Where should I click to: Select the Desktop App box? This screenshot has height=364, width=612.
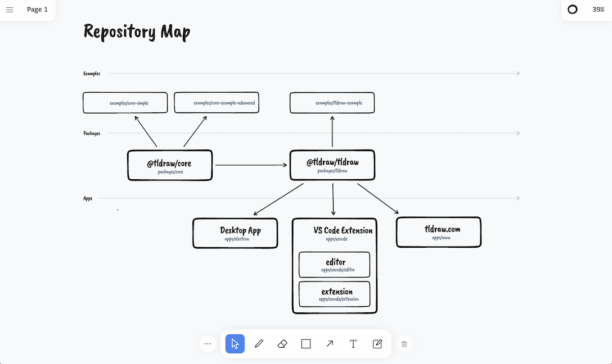tap(235, 233)
